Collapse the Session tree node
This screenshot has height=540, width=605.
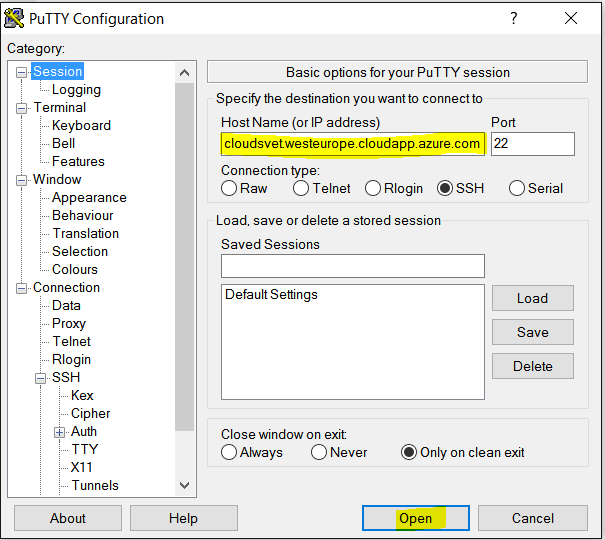(21, 72)
